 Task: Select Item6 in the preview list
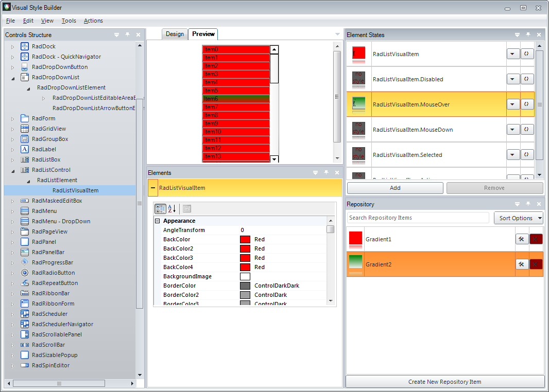[x=236, y=99]
